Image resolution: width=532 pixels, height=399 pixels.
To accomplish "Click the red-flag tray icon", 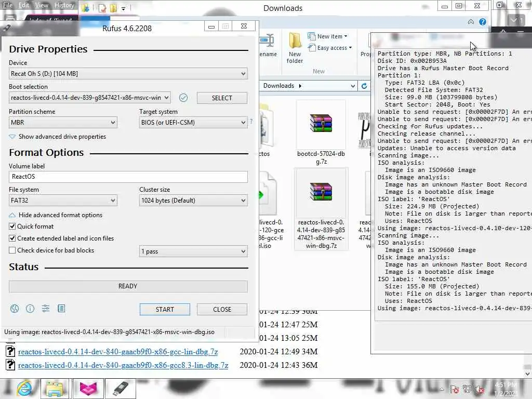I will [455, 390].
